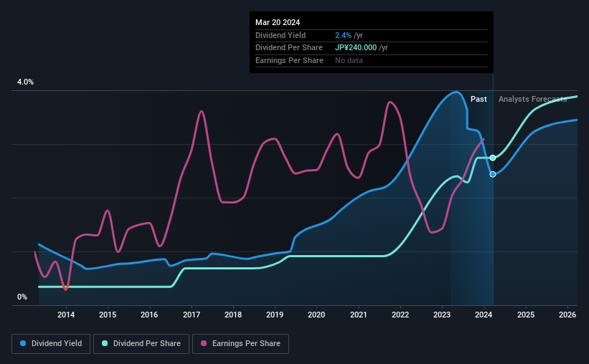Image resolution: width=589 pixels, height=364 pixels.
Task: Click the blue Dividend Yield legend dot
Action: 23,343
